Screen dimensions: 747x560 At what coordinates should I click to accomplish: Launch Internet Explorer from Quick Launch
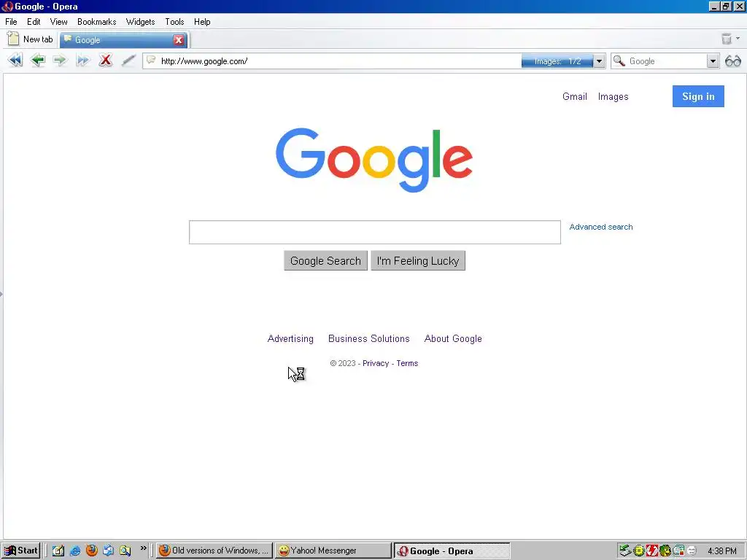point(75,551)
